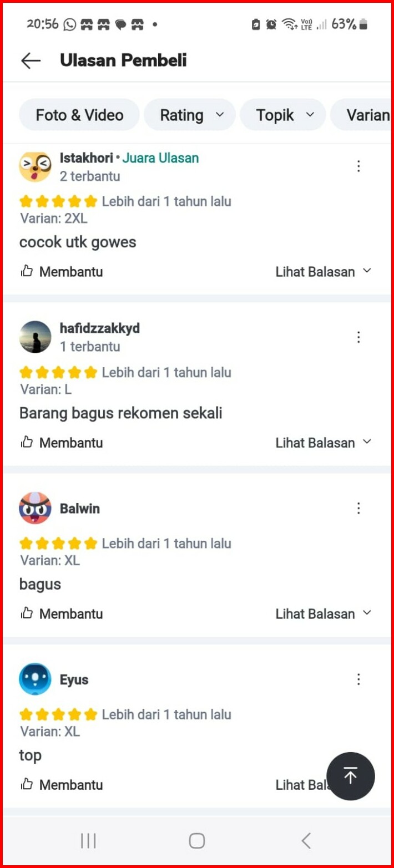This screenshot has height=868, width=394.
Task: Tap the Android recent apps icon
Action: pyautogui.click(x=88, y=841)
